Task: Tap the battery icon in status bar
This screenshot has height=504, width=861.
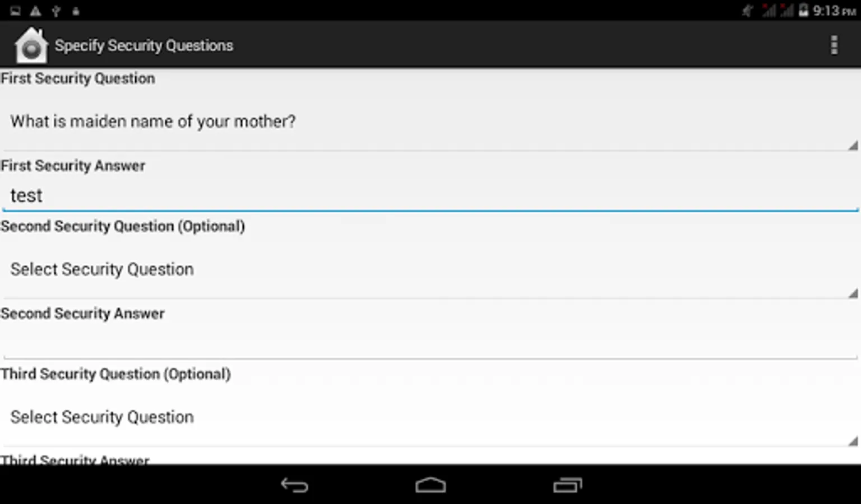Action: (x=803, y=10)
